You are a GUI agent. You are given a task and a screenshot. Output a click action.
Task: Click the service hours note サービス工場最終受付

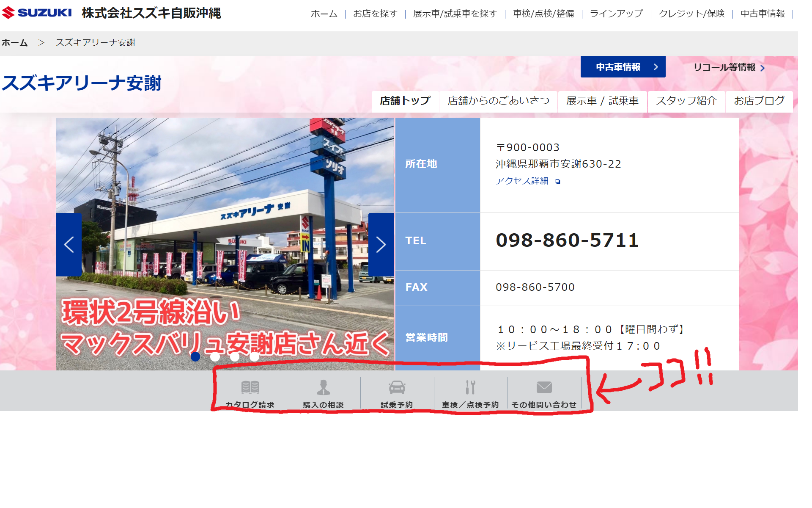click(578, 346)
